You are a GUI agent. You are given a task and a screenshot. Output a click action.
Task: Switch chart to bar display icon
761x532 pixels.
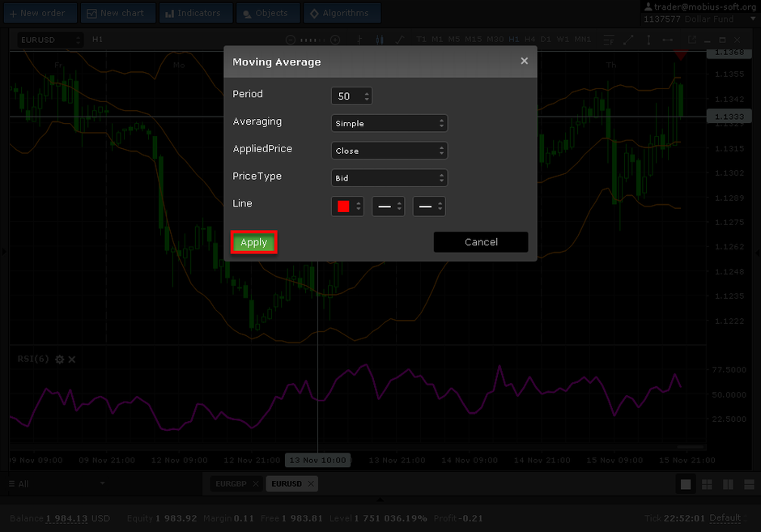tap(359, 40)
